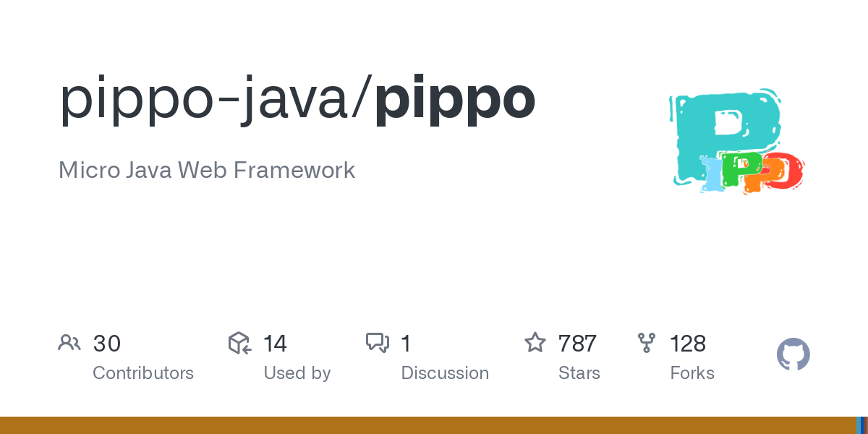Click the Used by label
Screen dimensions: 868x434
pos(297,373)
